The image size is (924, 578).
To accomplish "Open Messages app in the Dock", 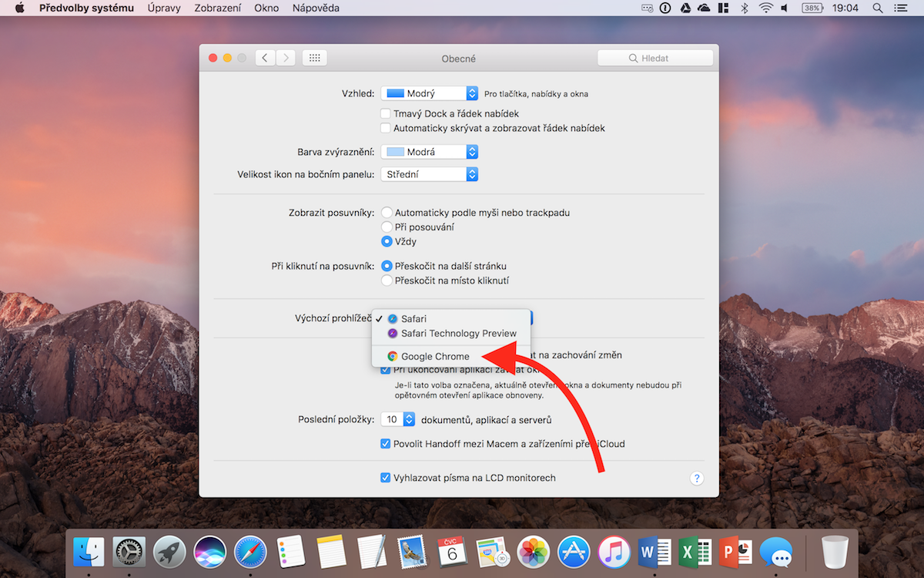I will [x=775, y=552].
